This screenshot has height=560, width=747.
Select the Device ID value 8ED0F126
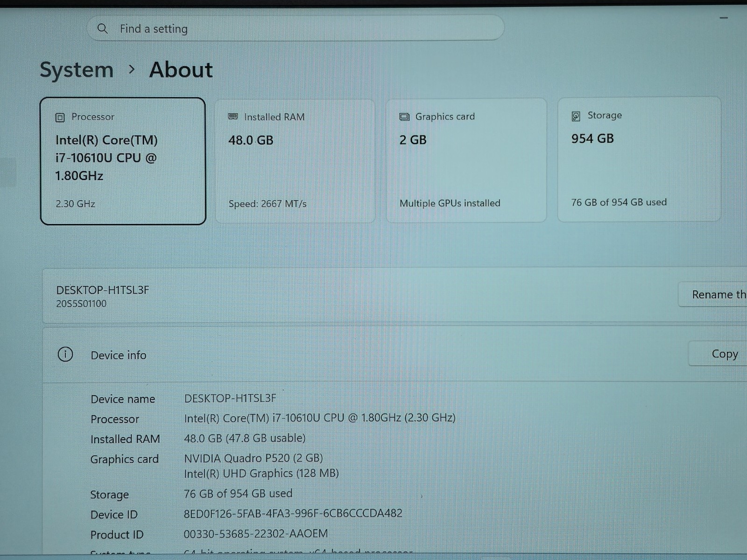click(293, 513)
